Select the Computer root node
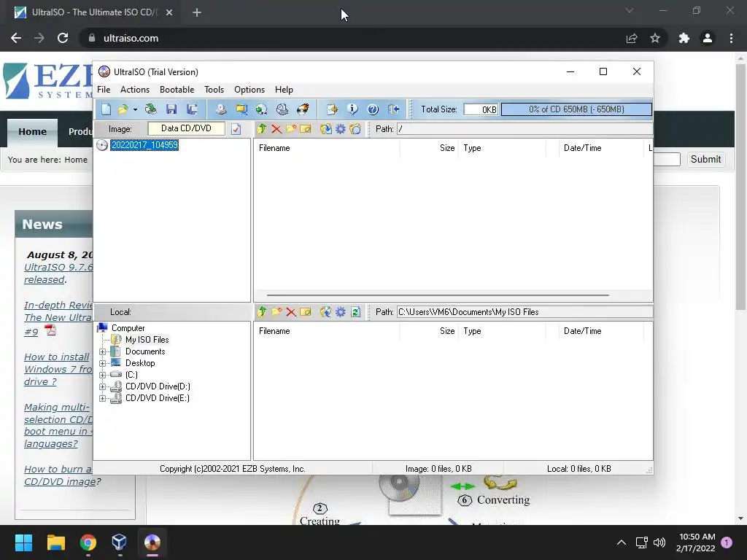This screenshot has width=747, height=560. [x=128, y=328]
